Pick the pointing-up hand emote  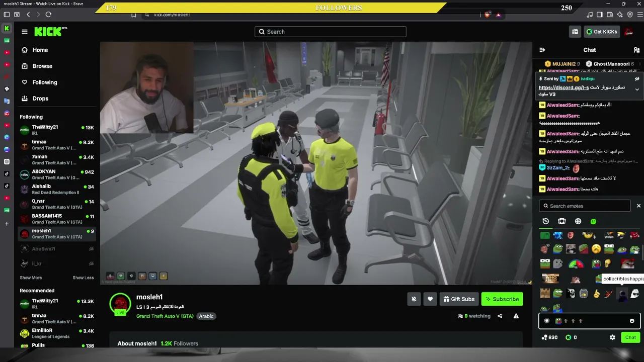point(597,294)
